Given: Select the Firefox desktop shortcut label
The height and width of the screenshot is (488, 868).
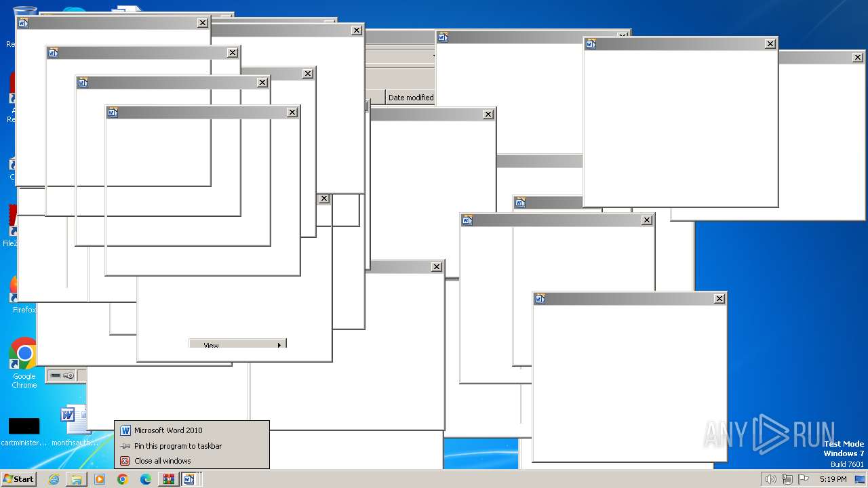Looking at the screenshot, I should [24, 310].
